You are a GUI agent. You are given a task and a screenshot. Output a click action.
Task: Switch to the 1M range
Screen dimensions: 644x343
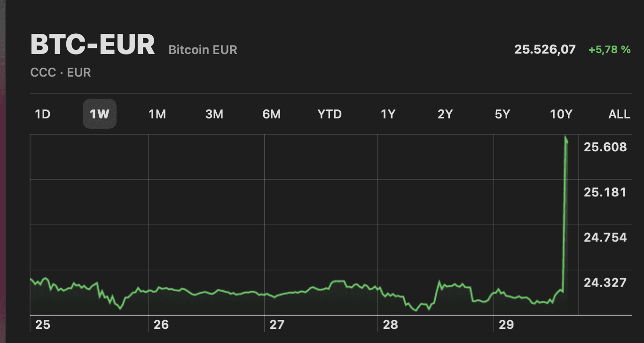pos(157,114)
